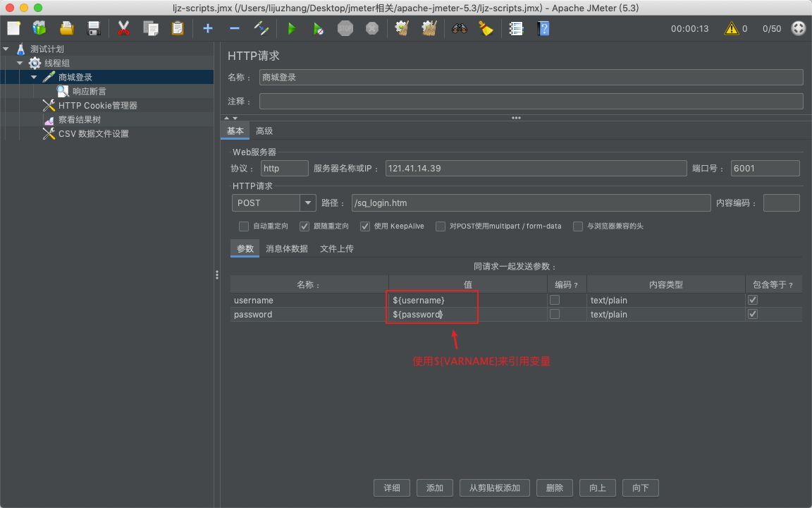Select the 察看结果树 listener node

[79, 120]
